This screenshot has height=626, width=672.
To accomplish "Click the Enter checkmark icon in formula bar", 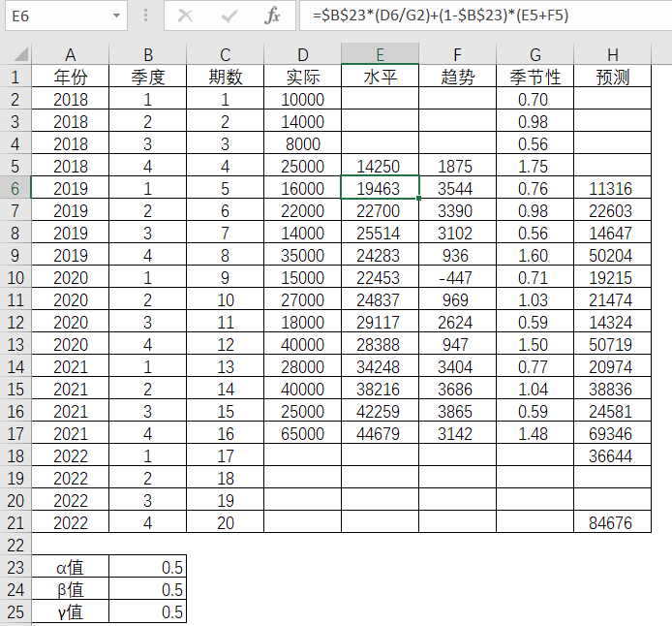I will click(x=229, y=16).
